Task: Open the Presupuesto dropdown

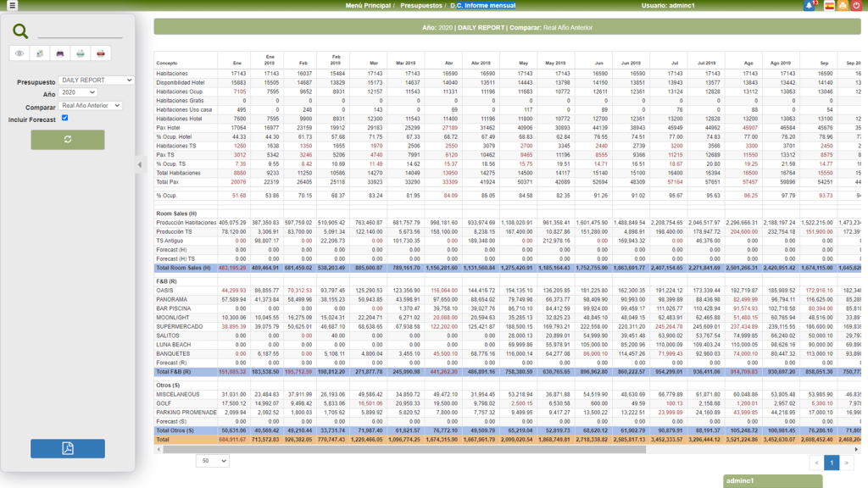Action: (96, 80)
